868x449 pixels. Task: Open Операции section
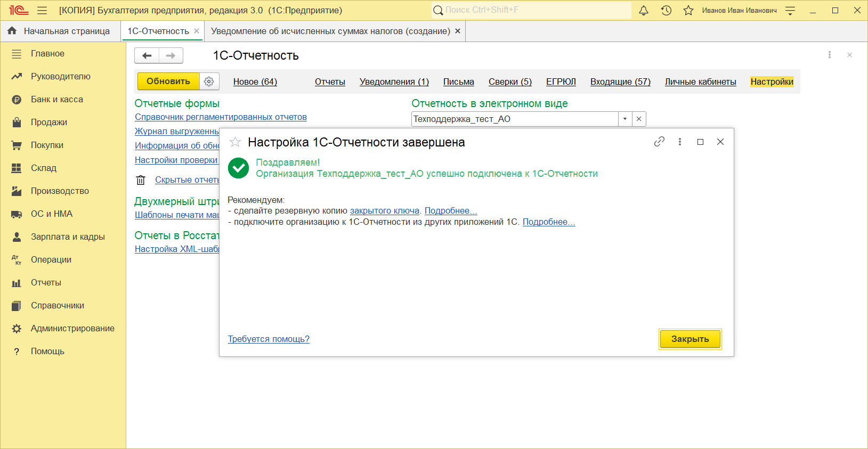(x=63, y=260)
